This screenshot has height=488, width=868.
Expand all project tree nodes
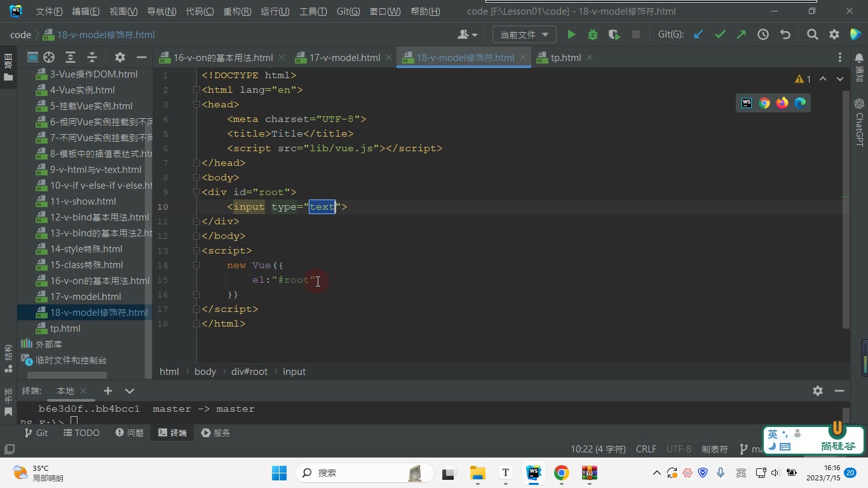[71, 57]
